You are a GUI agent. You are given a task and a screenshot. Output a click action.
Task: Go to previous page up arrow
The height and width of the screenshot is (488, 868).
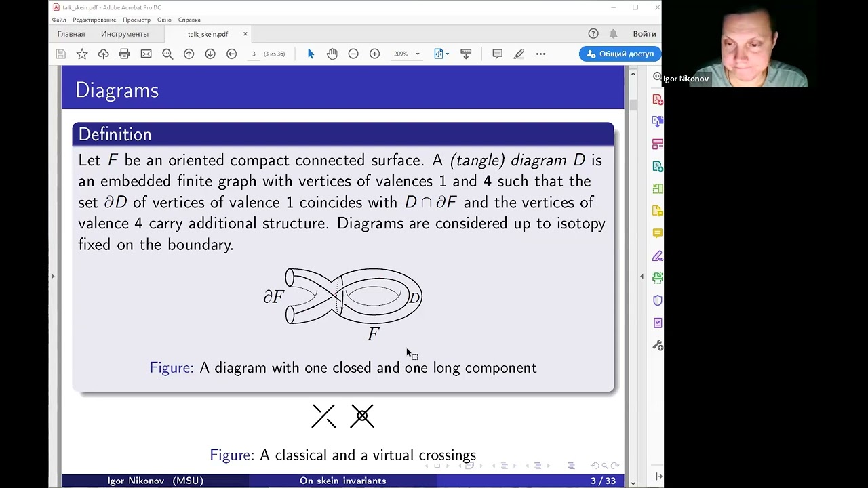pos(189,54)
